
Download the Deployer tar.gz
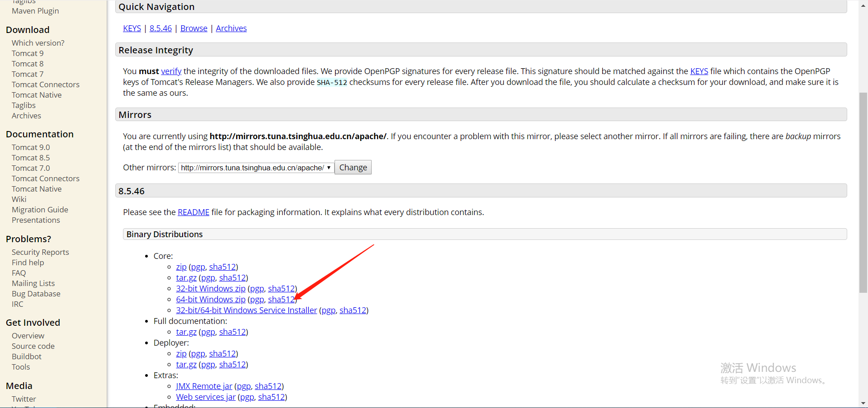(x=186, y=365)
